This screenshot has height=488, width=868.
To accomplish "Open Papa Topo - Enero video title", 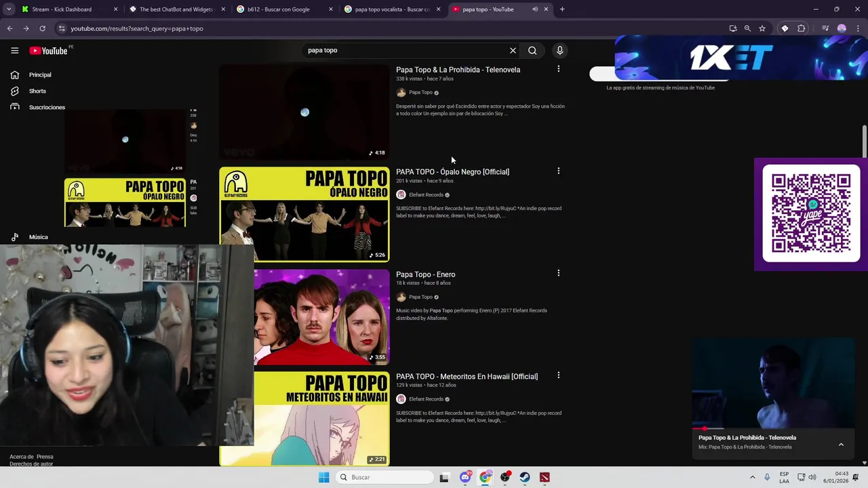I will pyautogui.click(x=425, y=274).
